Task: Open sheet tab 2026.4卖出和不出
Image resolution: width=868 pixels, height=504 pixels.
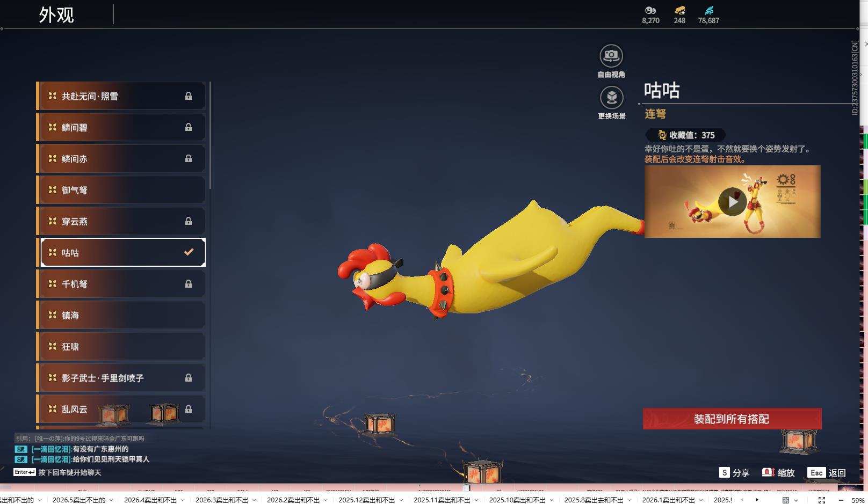Action: tap(150, 500)
